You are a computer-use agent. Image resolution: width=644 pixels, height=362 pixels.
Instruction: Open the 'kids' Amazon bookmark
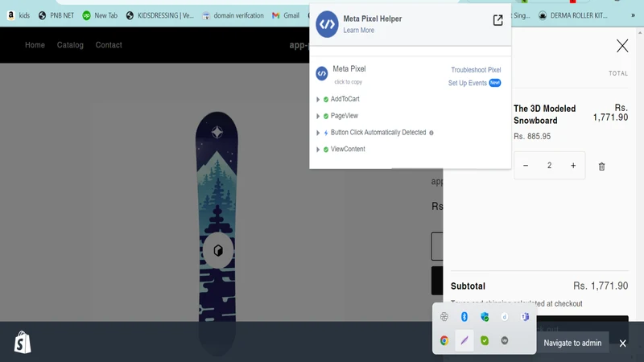19,15
